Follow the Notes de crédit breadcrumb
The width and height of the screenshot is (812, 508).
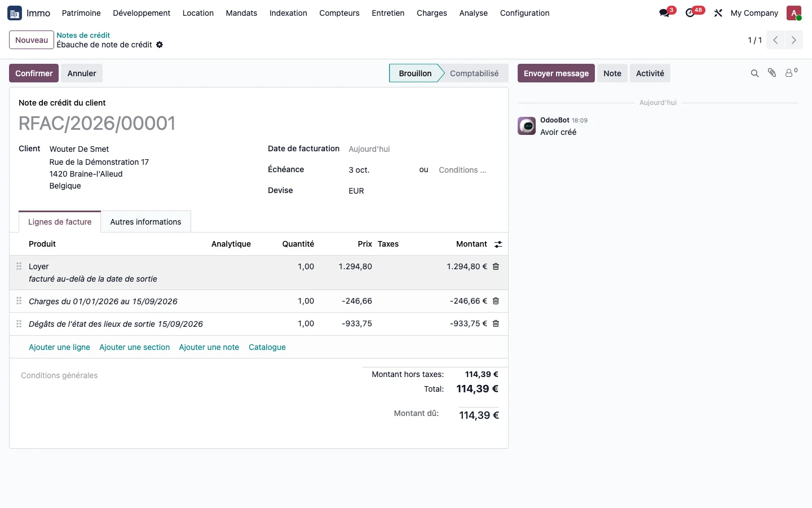coord(83,35)
